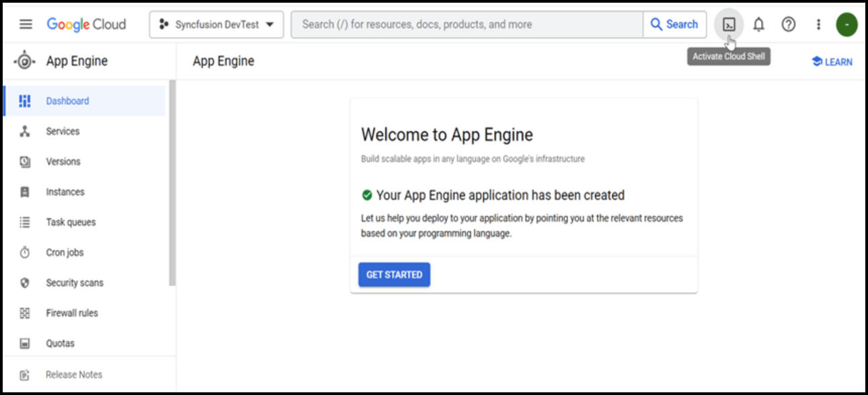
Task: Focus the resource search field
Action: coord(467,24)
